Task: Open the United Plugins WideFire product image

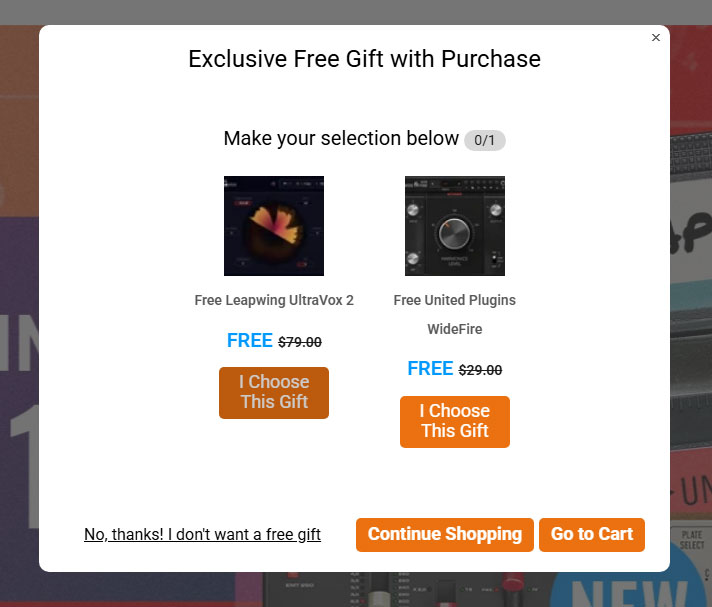Action: [x=455, y=226]
